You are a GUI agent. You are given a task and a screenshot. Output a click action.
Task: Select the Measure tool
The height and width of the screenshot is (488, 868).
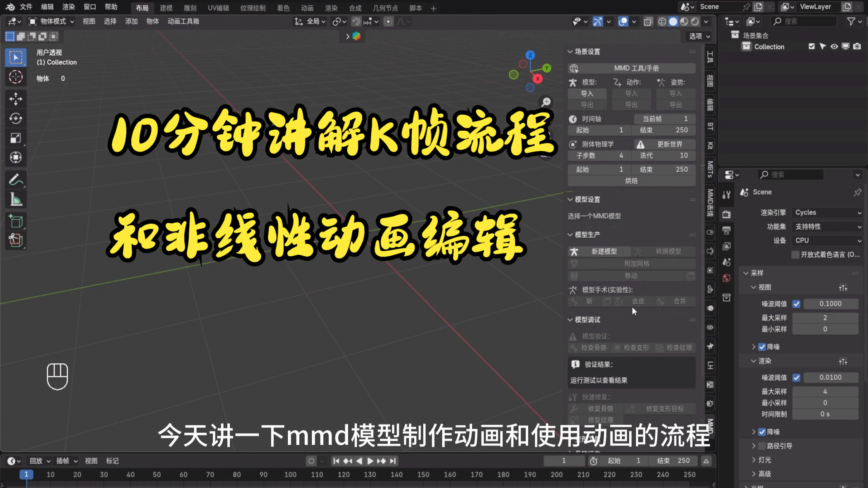[16, 199]
